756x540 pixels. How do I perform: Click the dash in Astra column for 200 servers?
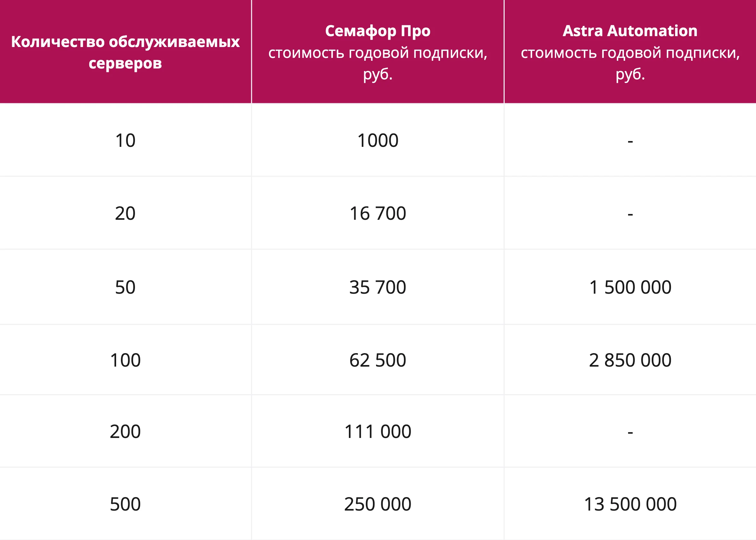630,432
